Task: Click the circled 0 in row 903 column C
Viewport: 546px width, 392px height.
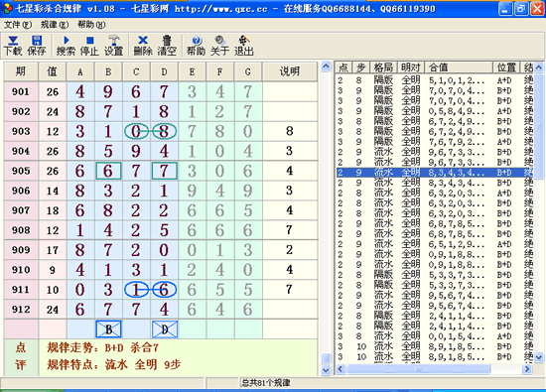Action: pos(136,131)
